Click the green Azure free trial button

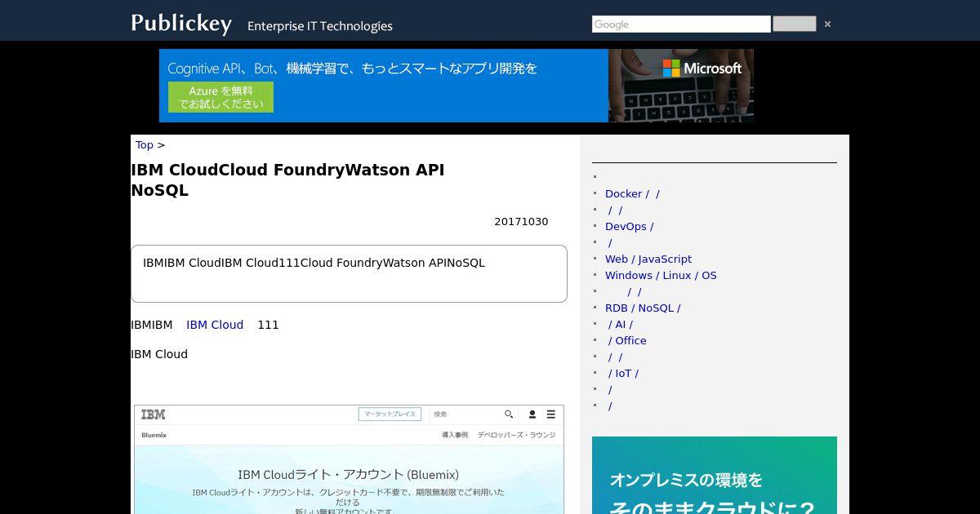pyautogui.click(x=220, y=97)
